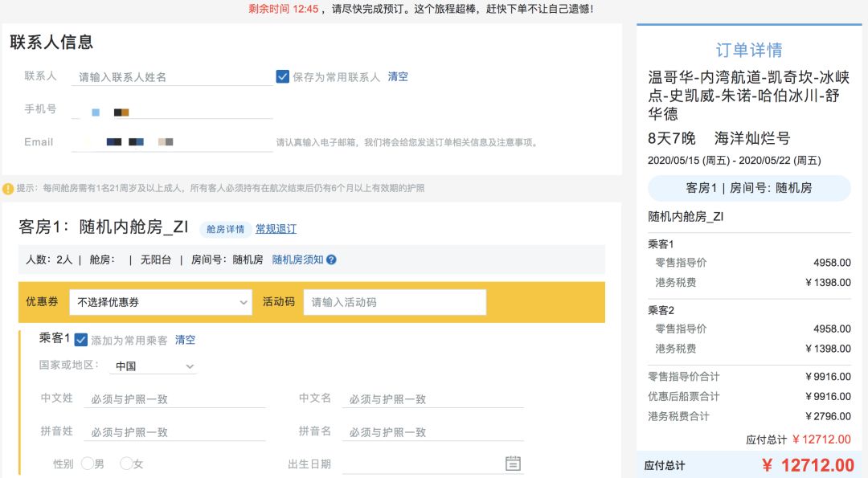Uncheck 保存为常用联系人 checkbox
This screenshot has height=478, width=868.
point(282,76)
